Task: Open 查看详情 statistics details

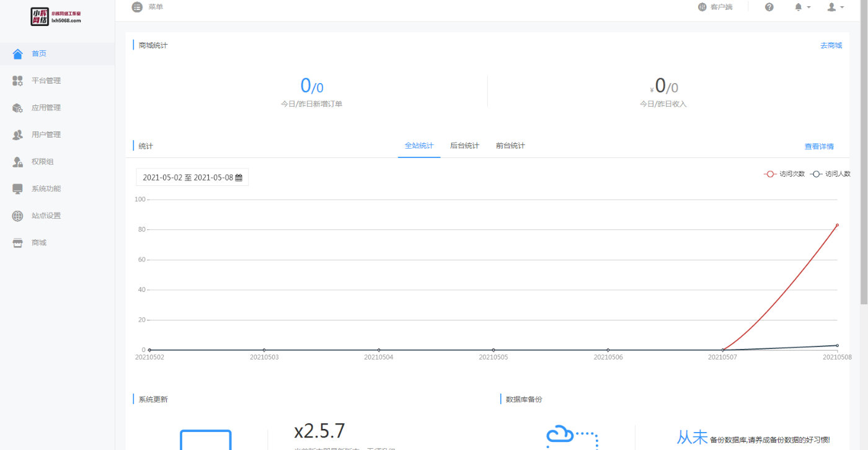Action: [x=818, y=146]
